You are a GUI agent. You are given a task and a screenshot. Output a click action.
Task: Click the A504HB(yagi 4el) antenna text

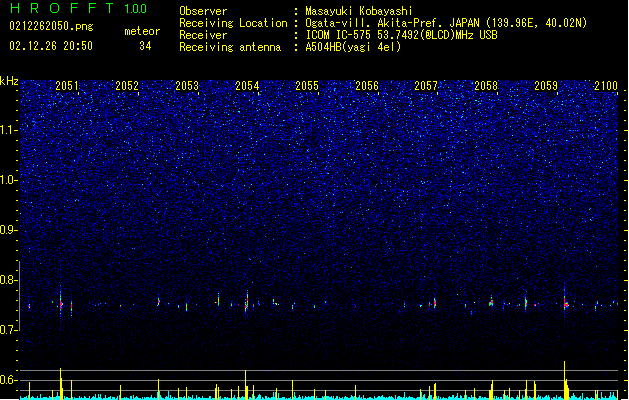tap(353, 47)
